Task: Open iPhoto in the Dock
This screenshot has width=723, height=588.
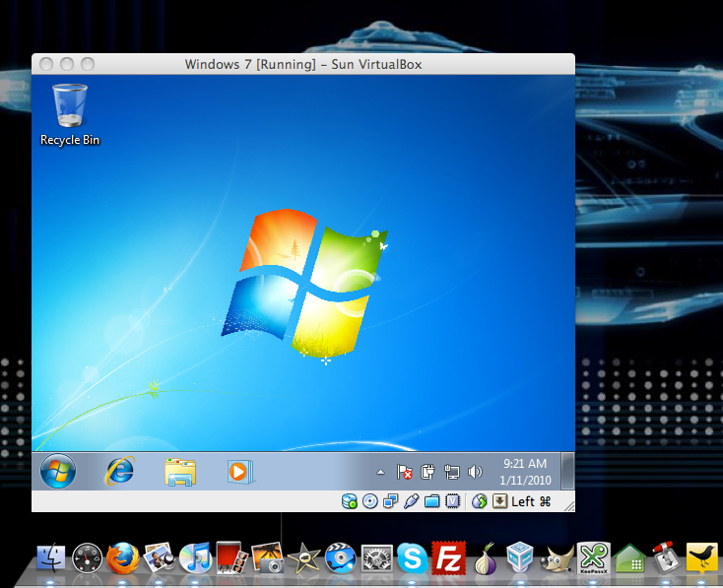Action: [159, 557]
